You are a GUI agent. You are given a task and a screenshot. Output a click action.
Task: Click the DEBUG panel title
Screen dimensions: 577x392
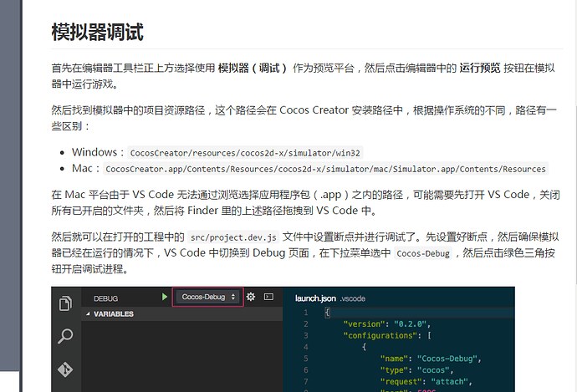(105, 298)
